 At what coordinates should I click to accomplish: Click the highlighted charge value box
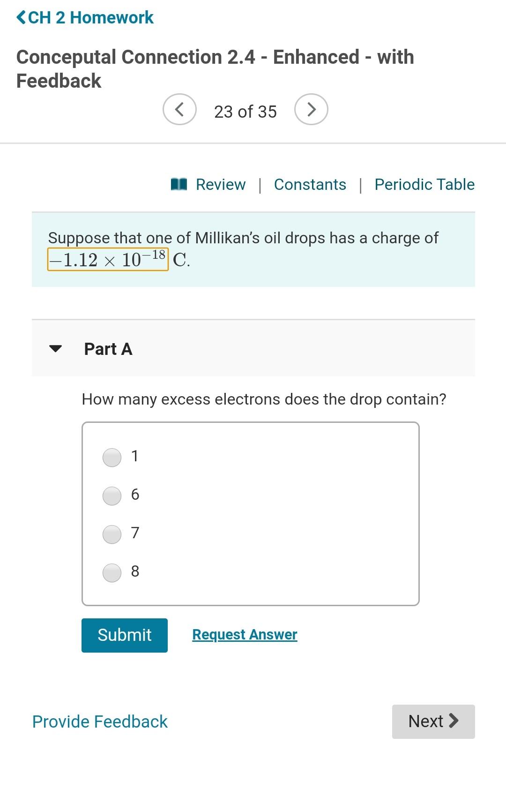coord(107,259)
